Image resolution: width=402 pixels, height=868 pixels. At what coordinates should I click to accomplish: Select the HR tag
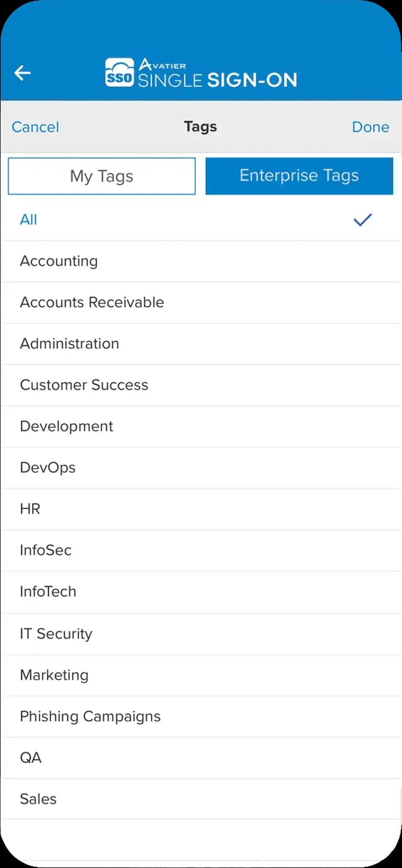tap(30, 509)
